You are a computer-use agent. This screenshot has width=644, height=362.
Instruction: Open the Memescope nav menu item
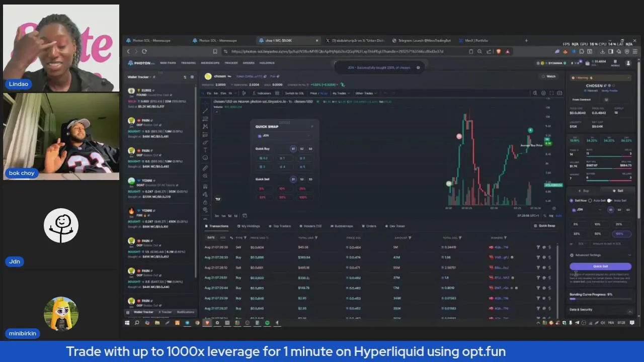tap(209, 63)
